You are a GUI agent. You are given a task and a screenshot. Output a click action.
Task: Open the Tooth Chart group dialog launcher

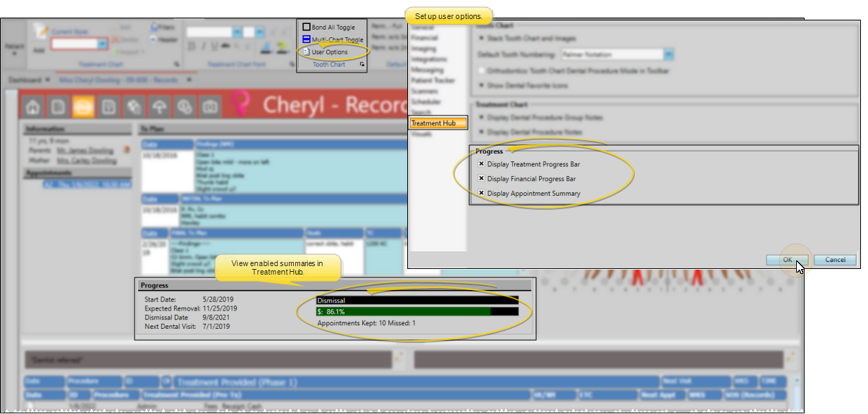(362, 65)
